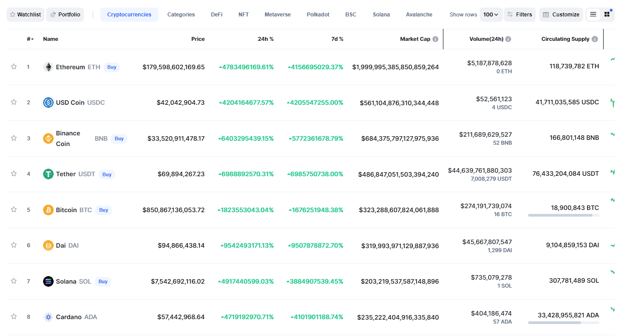Open the Polkadot tab

point(318,15)
